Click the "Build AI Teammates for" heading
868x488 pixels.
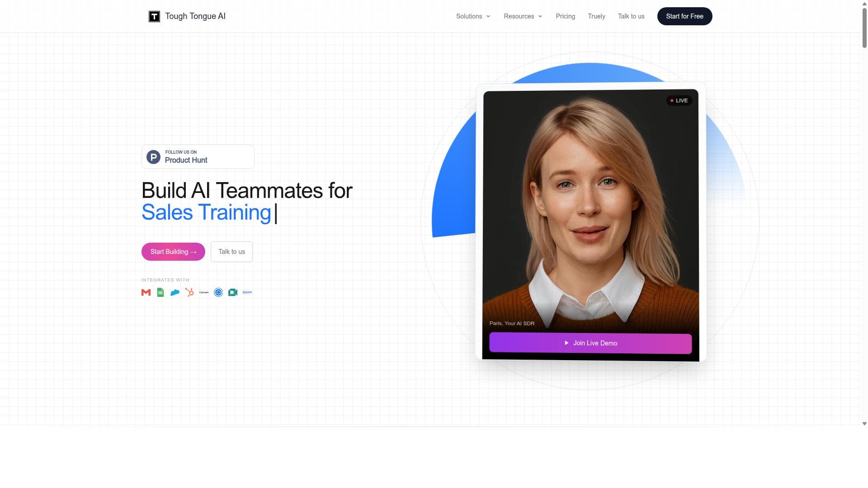coord(247,191)
